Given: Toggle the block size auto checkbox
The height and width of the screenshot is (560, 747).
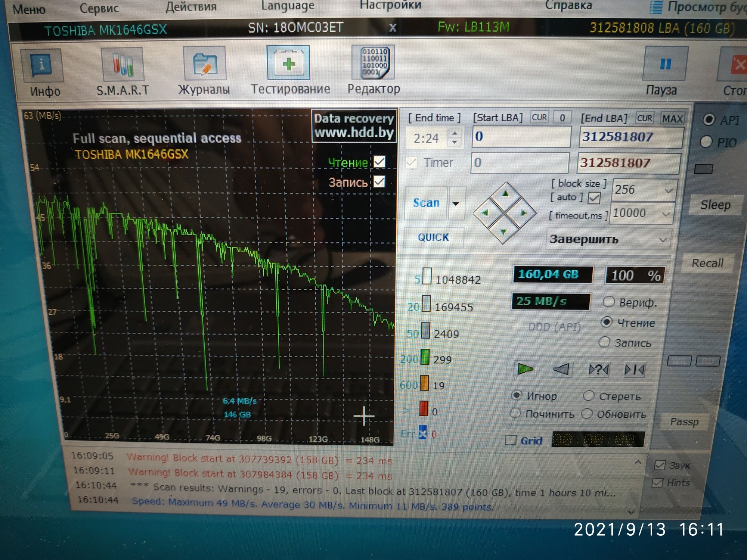Looking at the screenshot, I should tap(594, 197).
